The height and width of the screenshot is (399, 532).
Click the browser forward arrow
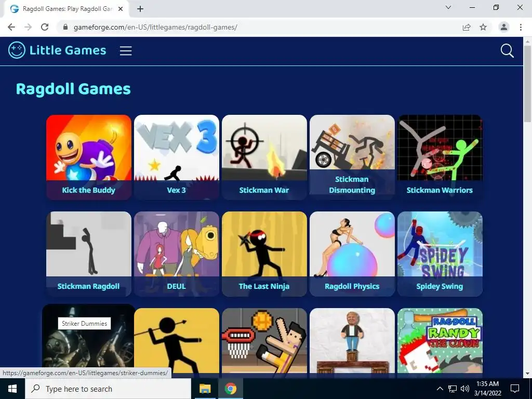(x=28, y=27)
